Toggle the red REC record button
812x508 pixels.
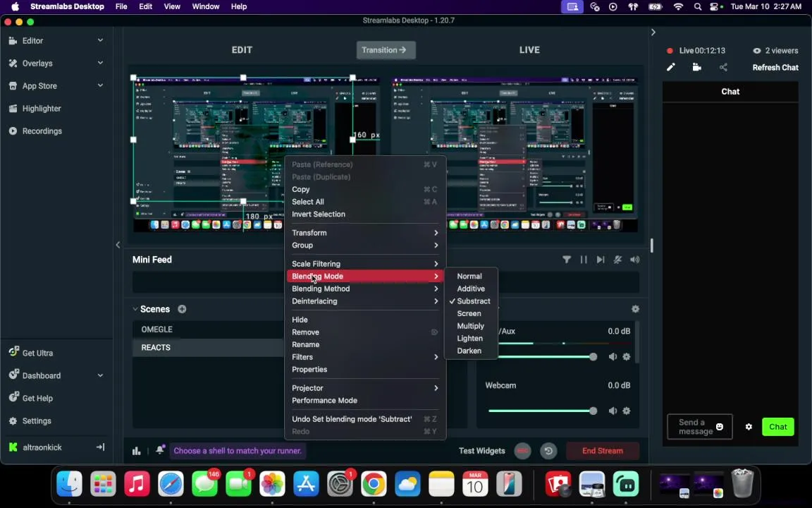click(x=522, y=451)
